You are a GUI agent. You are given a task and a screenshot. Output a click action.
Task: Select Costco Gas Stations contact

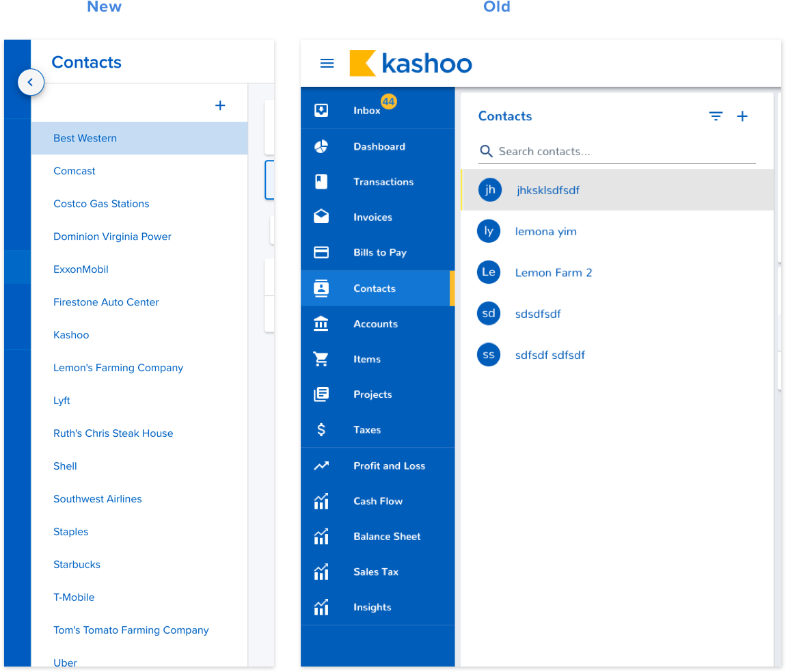(139, 204)
